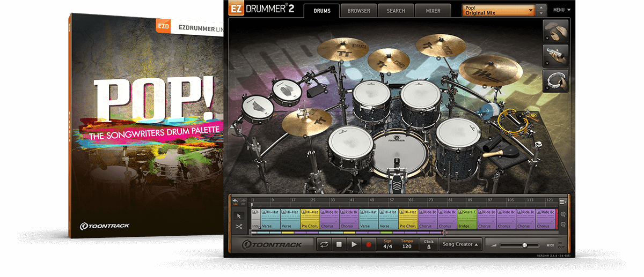The height and width of the screenshot is (277, 644).
Task: Click the POP! product box cover image
Action: [x=146, y=126]
